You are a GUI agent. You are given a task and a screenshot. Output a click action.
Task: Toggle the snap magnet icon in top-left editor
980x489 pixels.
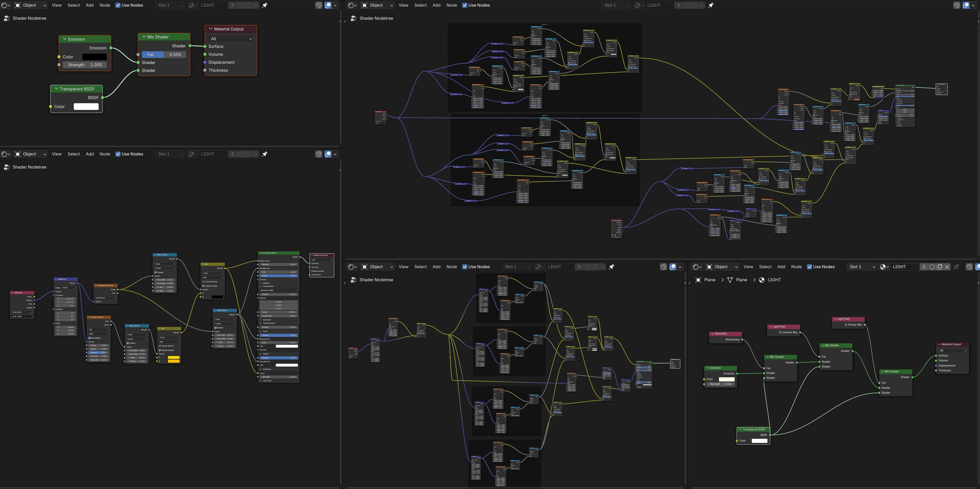pyautogui.click(x=319, y=5)
